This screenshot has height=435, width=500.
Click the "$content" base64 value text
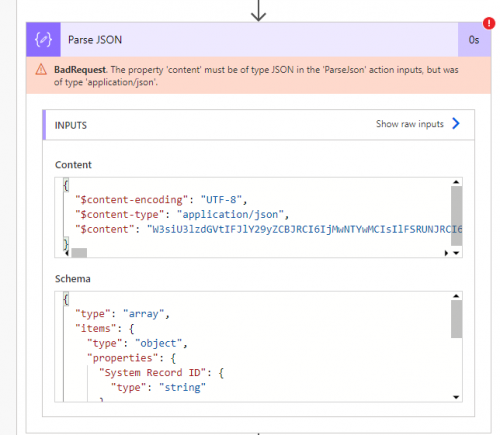click(x=305, y=229)
